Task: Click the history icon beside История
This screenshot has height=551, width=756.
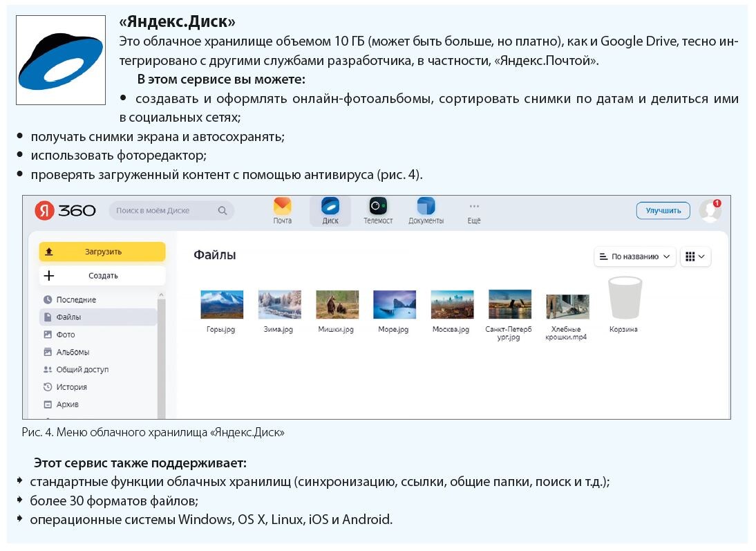Action: click(48, 387)
